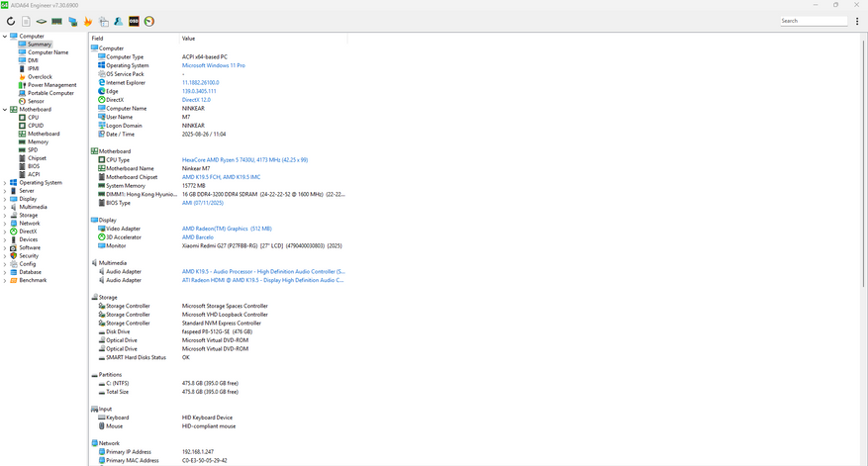Open the HexaCore AMD Ryzen 5 7430U link

[x=245, y=160]
